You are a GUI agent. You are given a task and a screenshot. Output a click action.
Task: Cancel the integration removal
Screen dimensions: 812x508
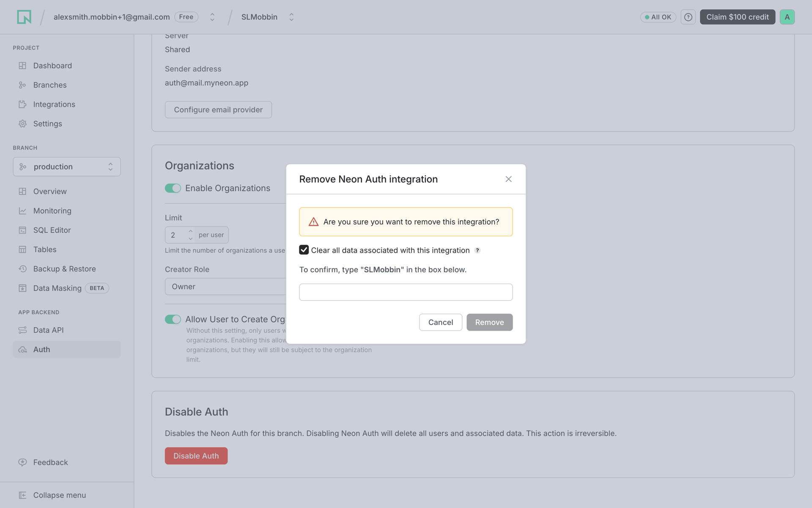pyautogui.click(x=440, y=322)
